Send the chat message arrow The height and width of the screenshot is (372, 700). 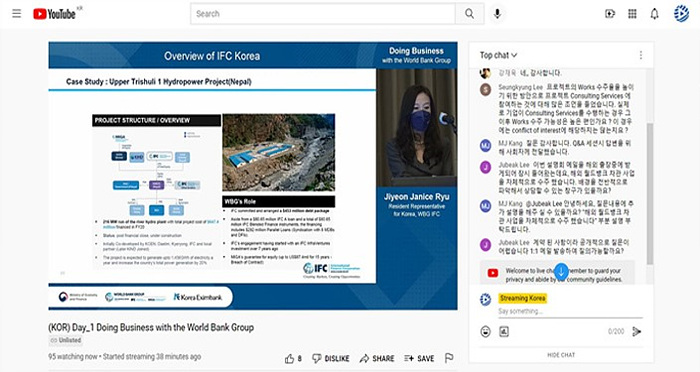[x=637, y=331]
